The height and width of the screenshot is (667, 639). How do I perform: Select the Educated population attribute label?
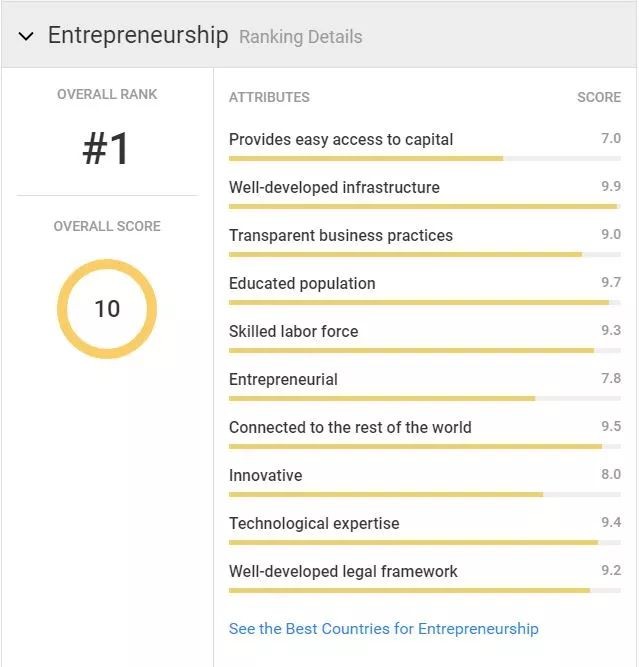[x=302, y=283]
